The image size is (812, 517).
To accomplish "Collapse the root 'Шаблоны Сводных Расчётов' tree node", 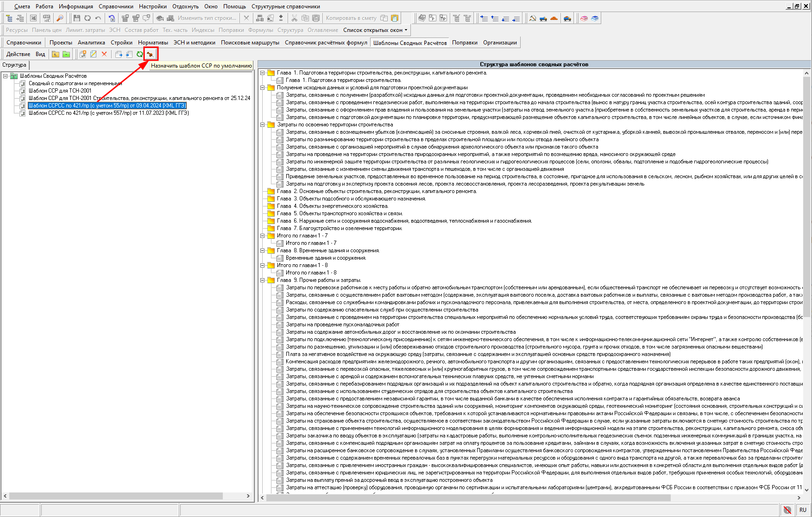I will (x=6, y=76).
